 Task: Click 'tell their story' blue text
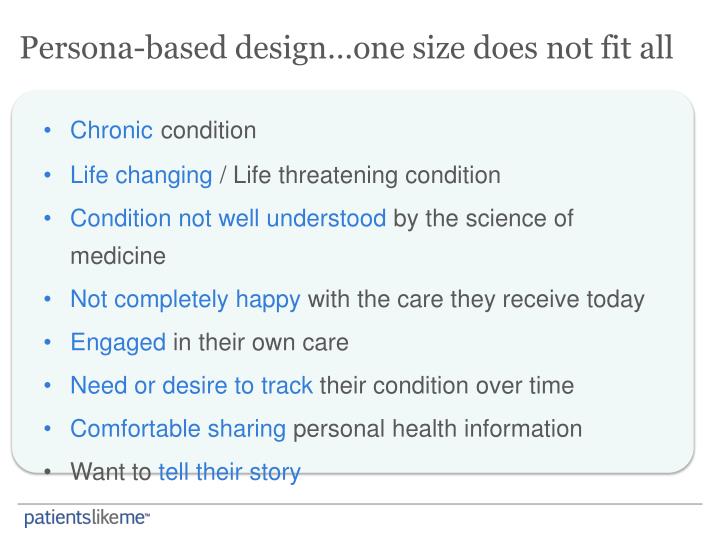(x=229, y=472)
